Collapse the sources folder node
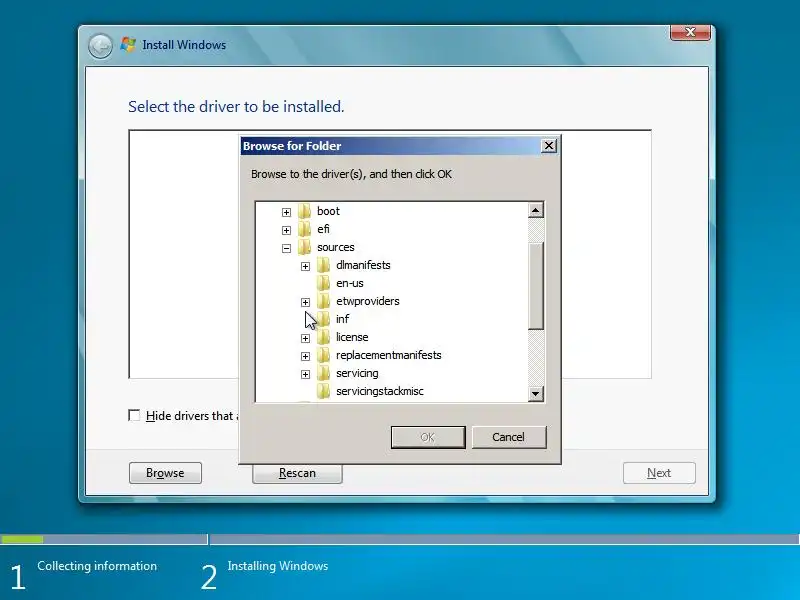 pos(286,248)
